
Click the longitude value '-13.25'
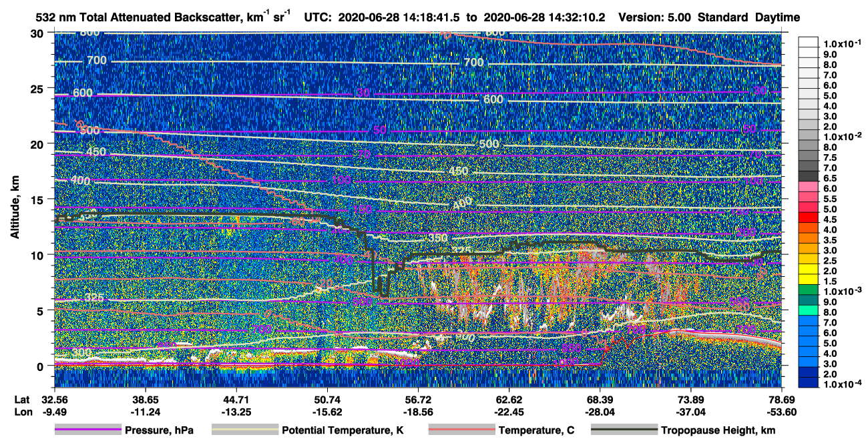(x=236, y=412)
